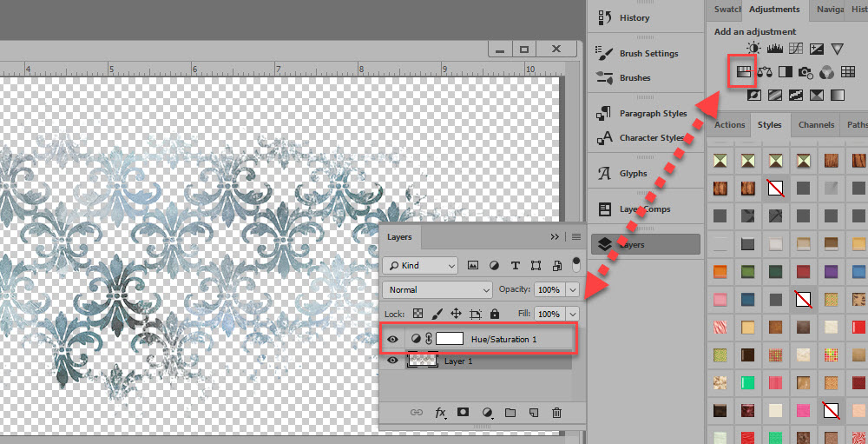Toggle the Lock all padlock
This screenshot has width=868, height=444.
[495, 314]
